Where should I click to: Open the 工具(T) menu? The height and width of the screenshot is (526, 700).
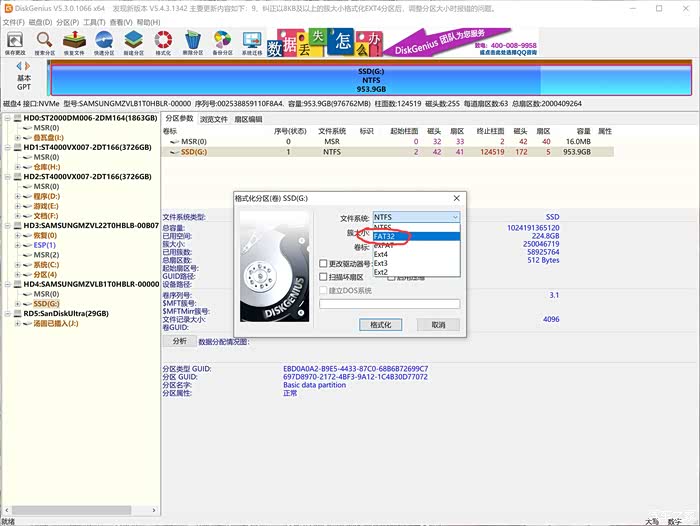pyautogui.click(x=94, y=20)
